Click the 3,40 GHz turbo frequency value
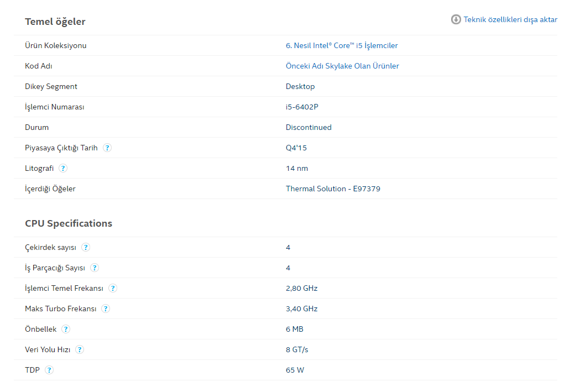 301,309
